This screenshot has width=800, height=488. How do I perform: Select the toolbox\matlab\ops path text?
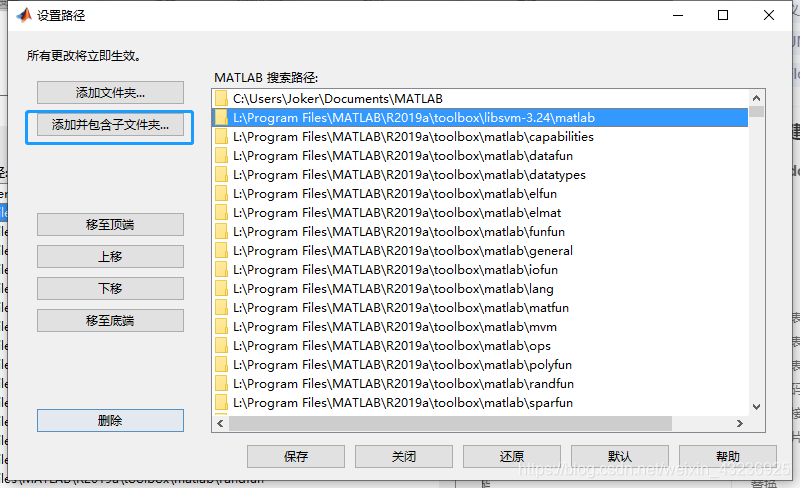pyautogui.click(x=392, y=346)
